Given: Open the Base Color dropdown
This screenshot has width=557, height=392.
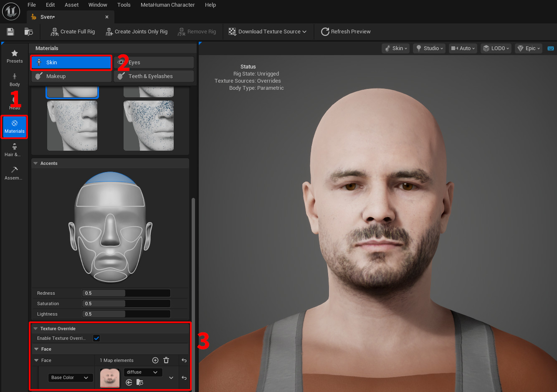Looking at the screenshot, I should 71,378.
